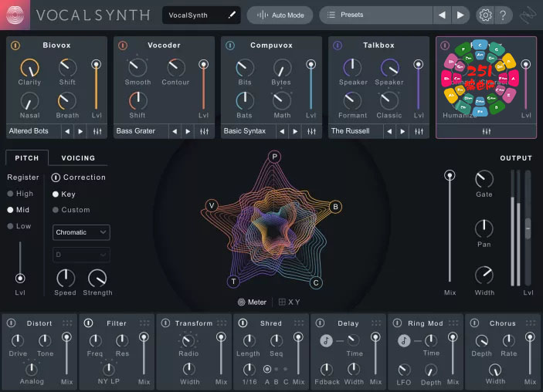Click the P node in the visualizer
Viewport: 543px width, 392px height.
click(x=274, y=157)
